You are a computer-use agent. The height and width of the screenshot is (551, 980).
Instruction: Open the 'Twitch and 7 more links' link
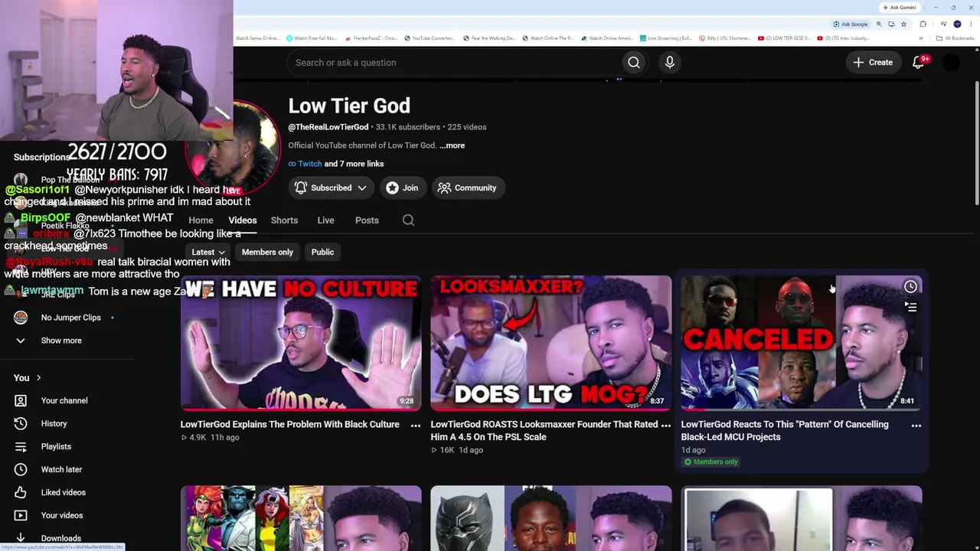336,164
